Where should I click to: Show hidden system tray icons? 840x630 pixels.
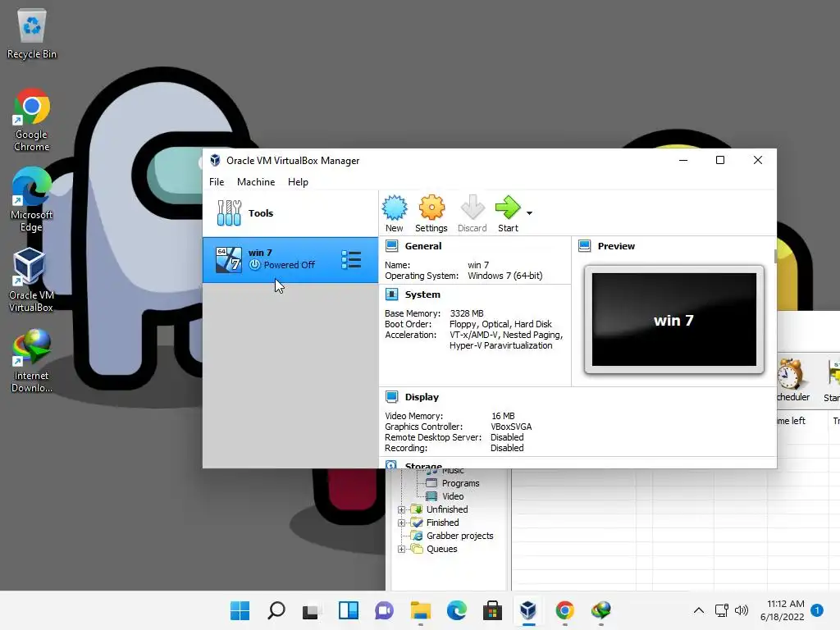(699, 610)
